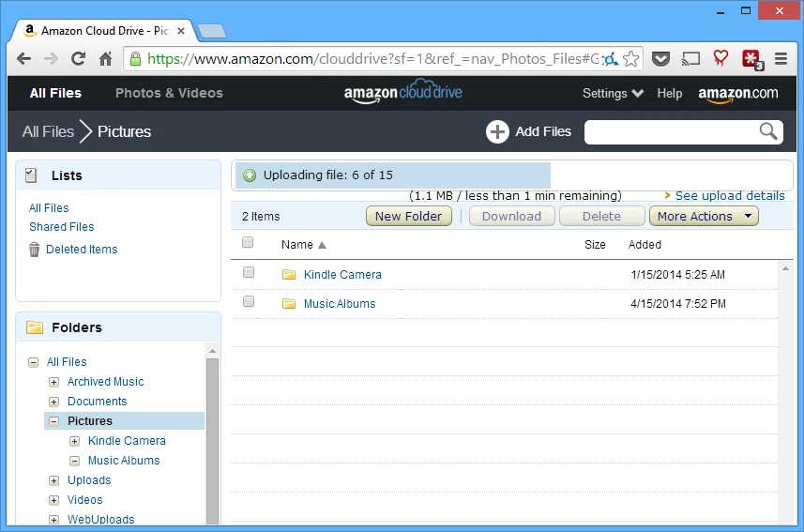Open the Help menu item
Screen dimensions: 804x532
[x=669, y=94]
